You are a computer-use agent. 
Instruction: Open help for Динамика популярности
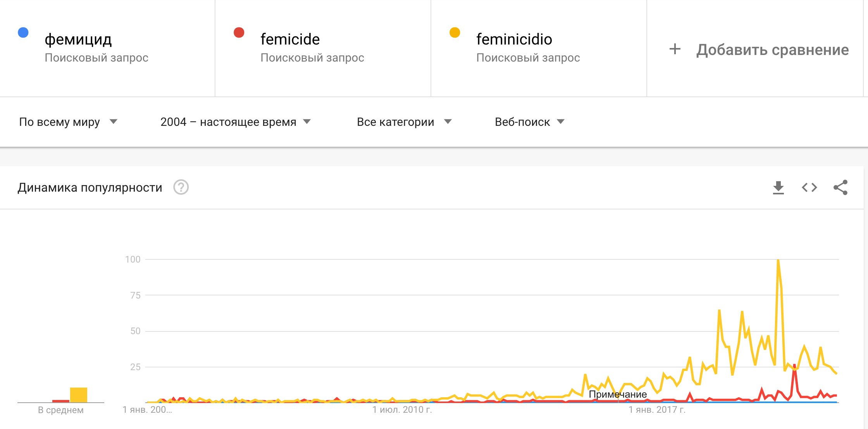(x=181, y=187)
